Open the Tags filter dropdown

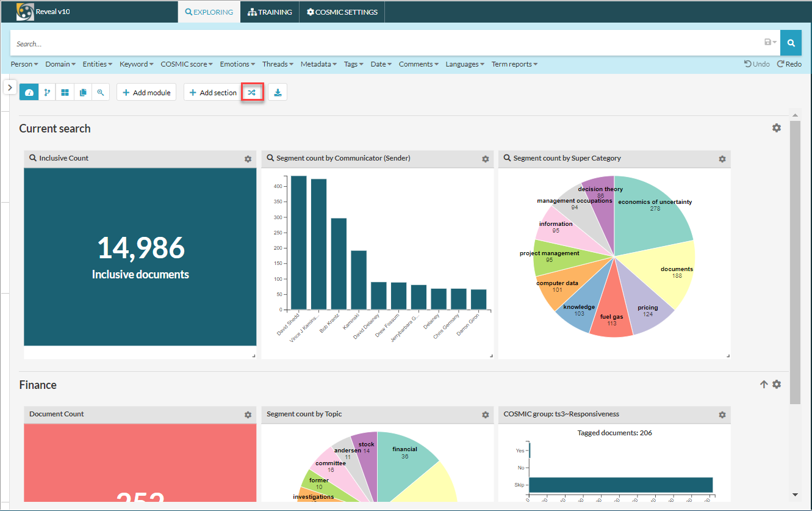tap(354, 64)
